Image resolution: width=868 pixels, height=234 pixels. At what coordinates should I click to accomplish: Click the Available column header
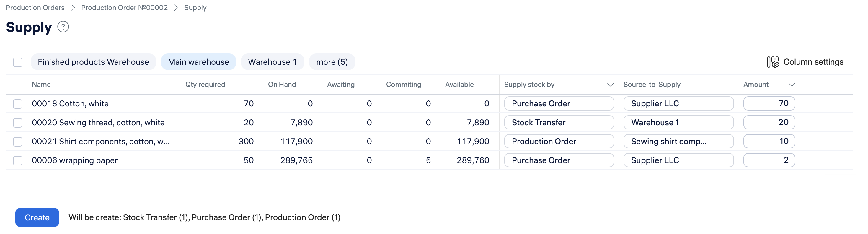459,84
